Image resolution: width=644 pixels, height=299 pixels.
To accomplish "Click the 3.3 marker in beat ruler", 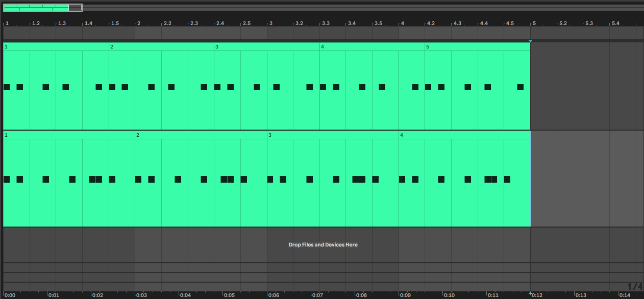I will point(325,23).
